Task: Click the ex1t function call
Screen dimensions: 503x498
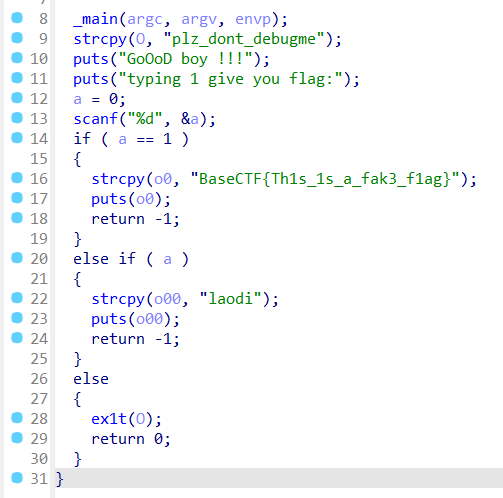Action: click(x=109, y=419)
